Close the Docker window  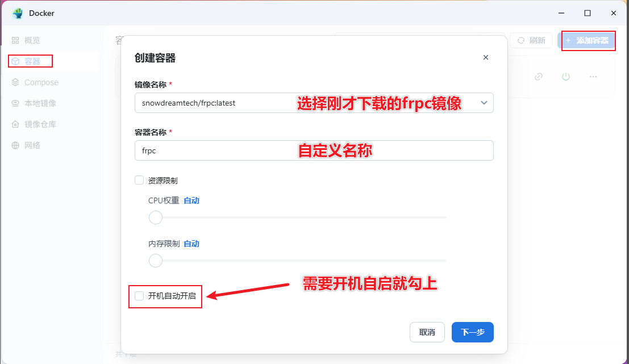614,13
